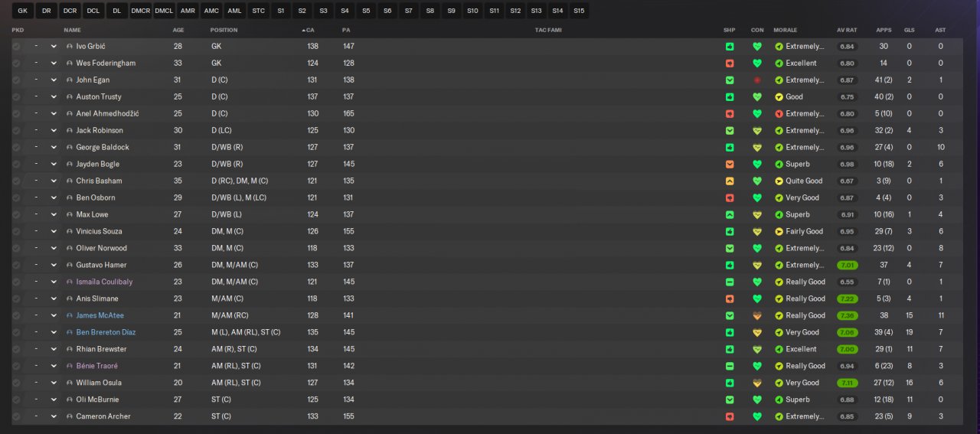Viewport: 980px width, 434px height.
Task: Mark Ben Brereton Díaz as picked
Action: point(16,333)
